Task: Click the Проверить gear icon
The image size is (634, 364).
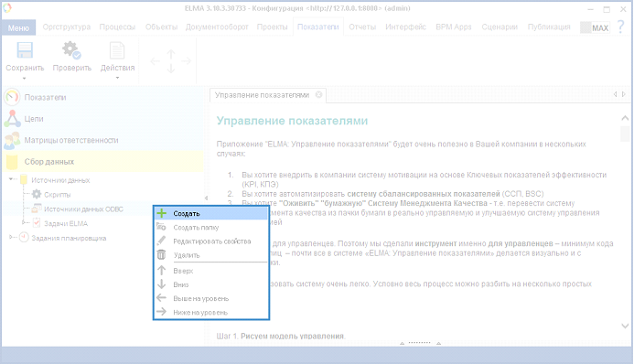Action: 71,50
